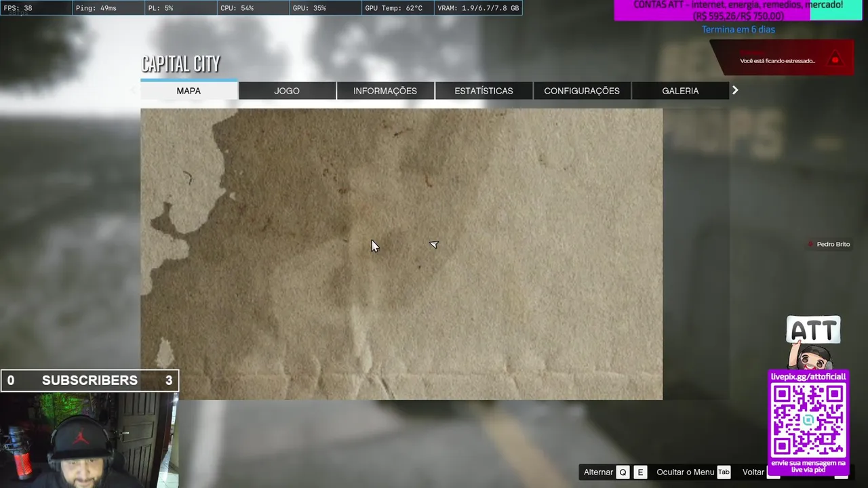Click the E key prompt for Alternar
The height and width of the screenshot is (488, 868).
[640, 472]
